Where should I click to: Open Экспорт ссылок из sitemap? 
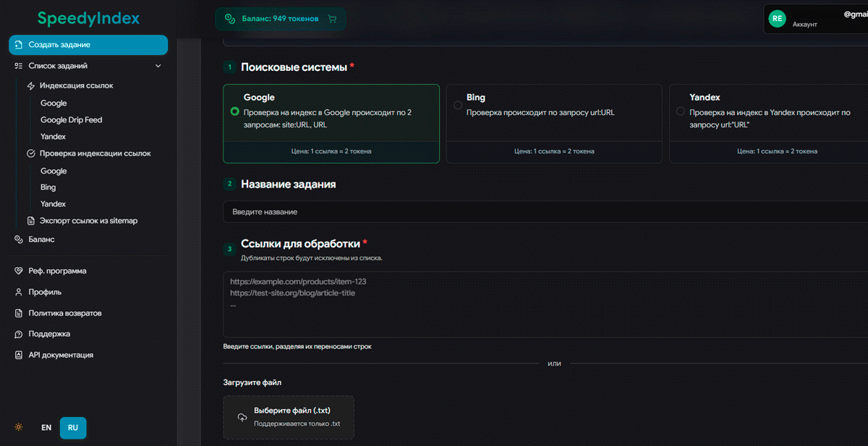click(x=88, y=221)
